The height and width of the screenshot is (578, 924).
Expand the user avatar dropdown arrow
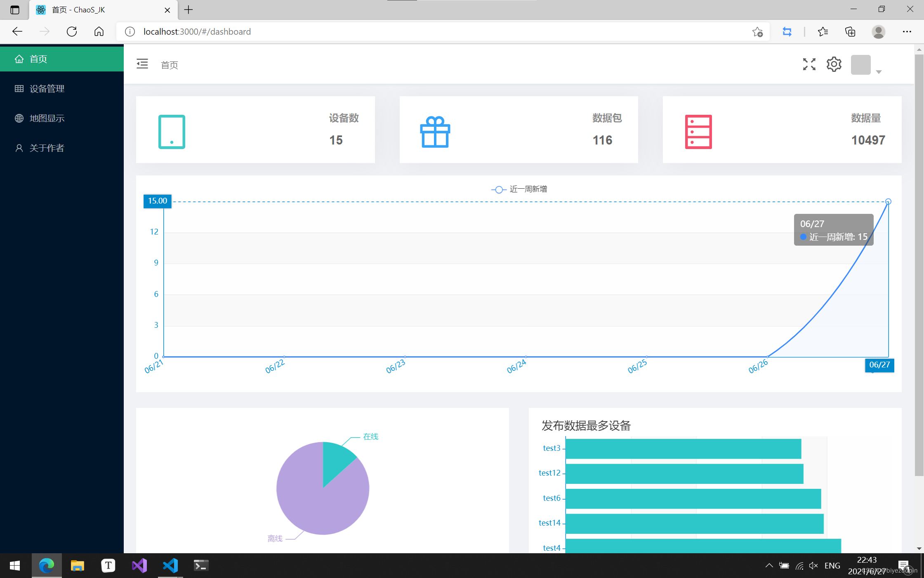(878, 72)
